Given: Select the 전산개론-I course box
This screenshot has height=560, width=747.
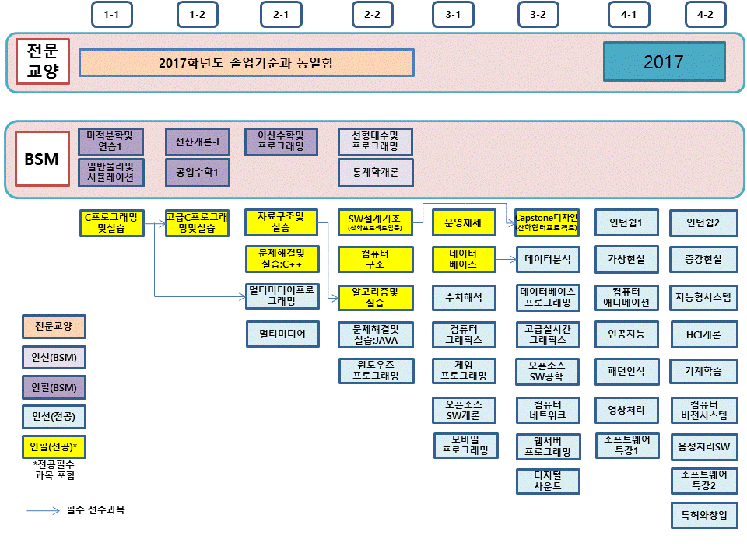Looking at the screenshot, I should click(197, 142).
